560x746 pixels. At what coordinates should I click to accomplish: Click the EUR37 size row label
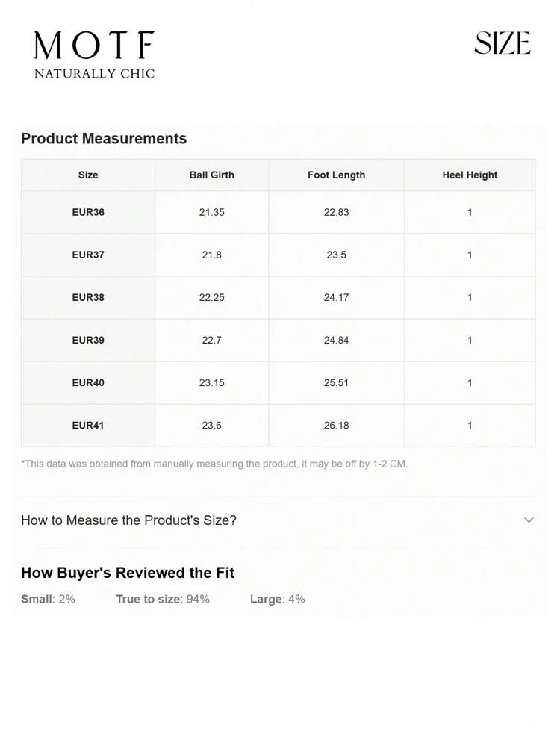coord(88,255)
